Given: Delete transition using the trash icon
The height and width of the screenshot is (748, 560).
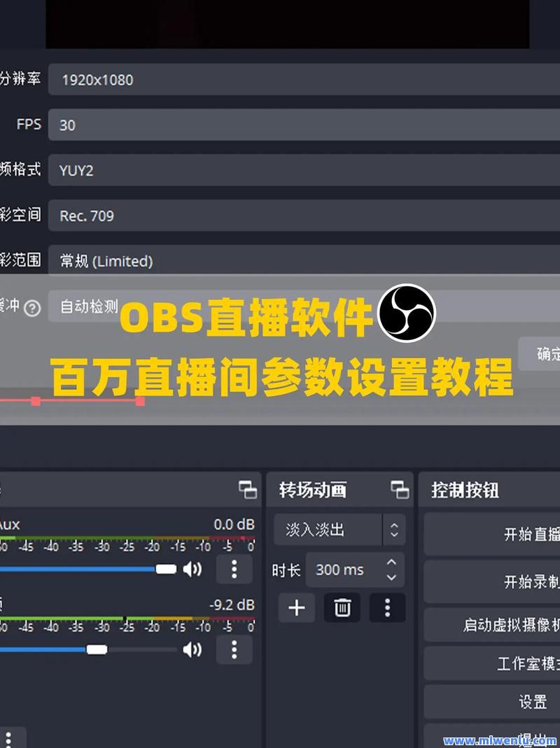Looking at the screenshot, I should [x=342, y=608].
